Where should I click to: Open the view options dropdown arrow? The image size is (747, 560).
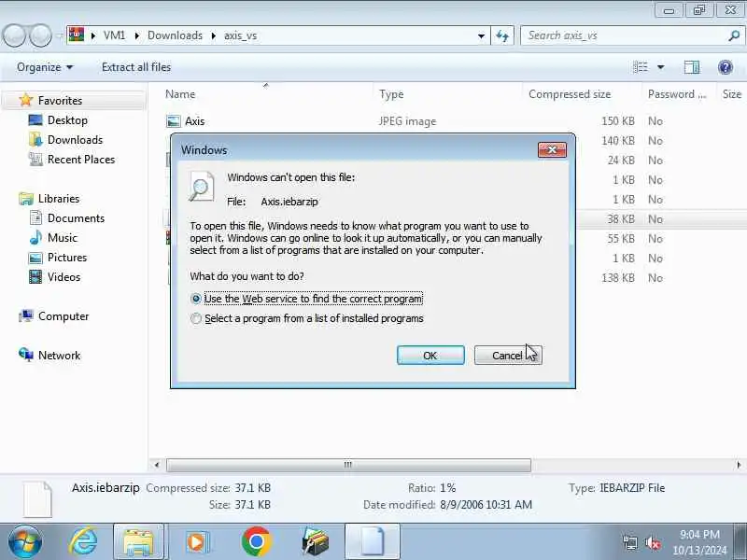661,67
